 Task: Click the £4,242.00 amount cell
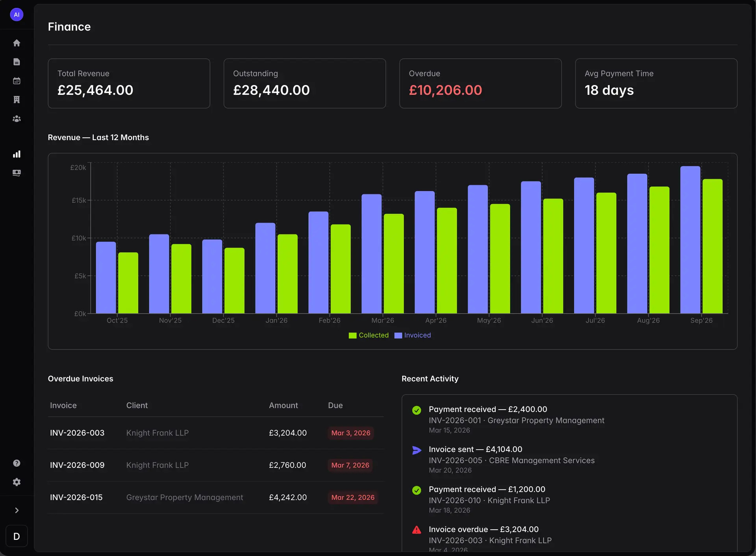click(x=288, y=497)
